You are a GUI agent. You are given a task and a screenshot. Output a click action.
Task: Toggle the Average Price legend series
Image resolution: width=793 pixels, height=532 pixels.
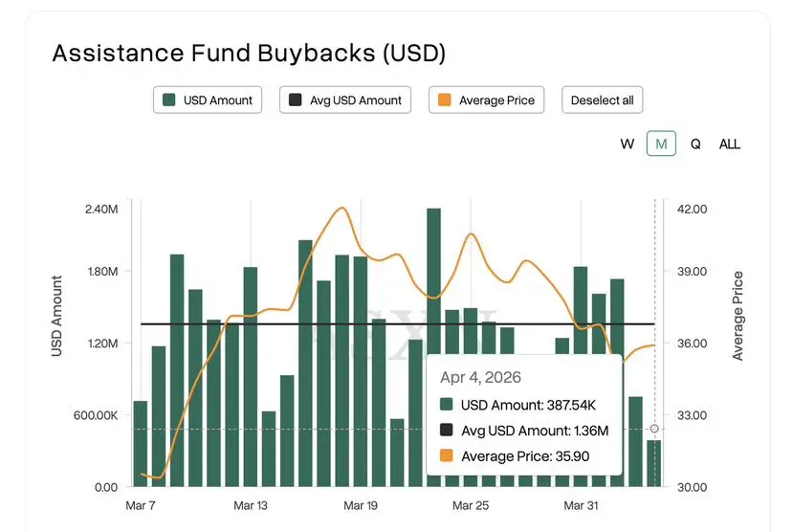point(487,100)
